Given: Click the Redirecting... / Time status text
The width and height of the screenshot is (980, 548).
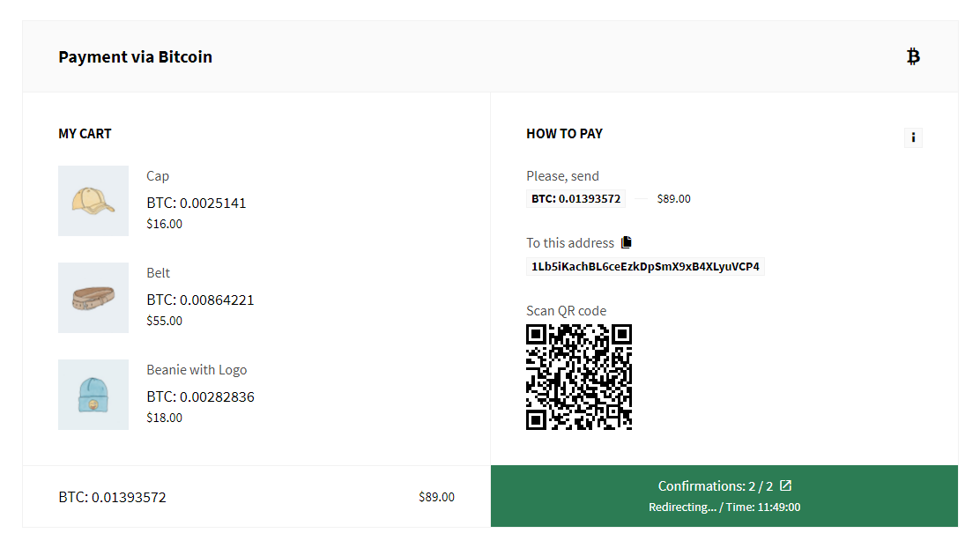Looking at the screenshot, I should pos(724,507).
